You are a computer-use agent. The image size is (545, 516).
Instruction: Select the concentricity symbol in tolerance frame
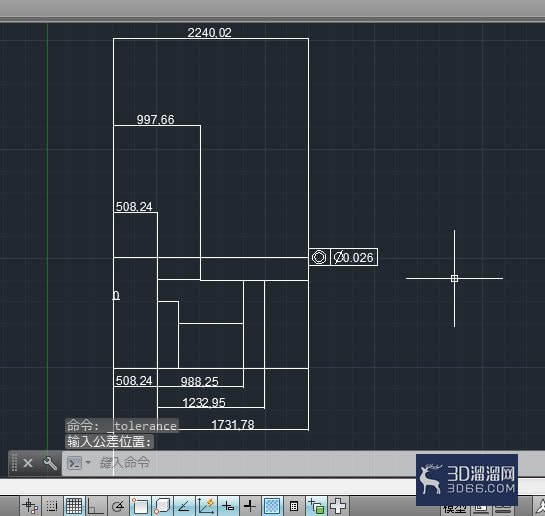(x=319, y=257)
